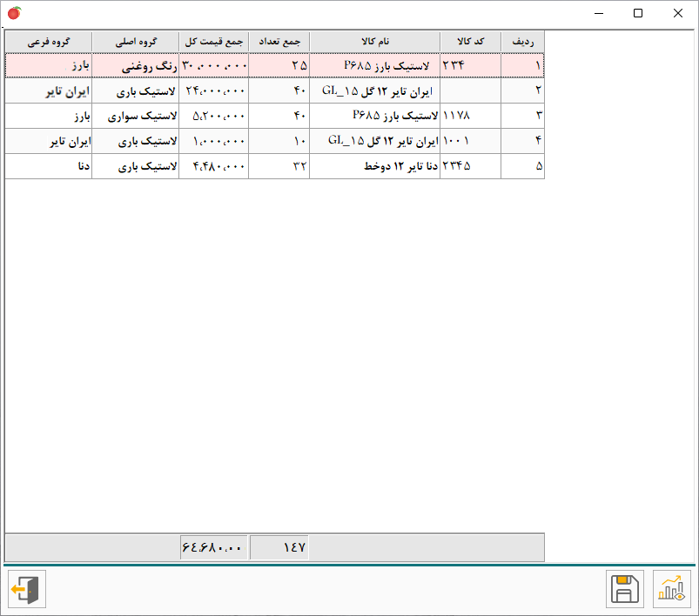Sort by گروه فرعی column header
The width and height of the screenshot is (699, 616).
[49, 42]
